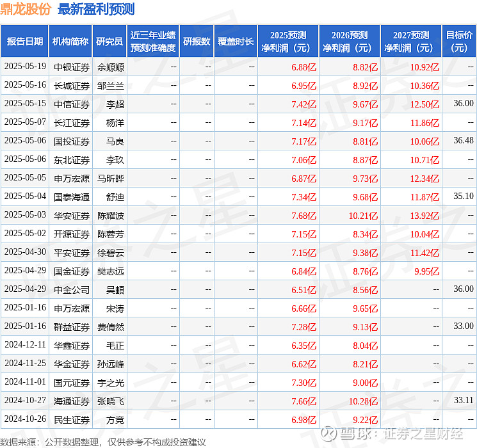Click researcher name 张晓飞
The width and height of the screenshot is (477, 448).
(111, 401)
